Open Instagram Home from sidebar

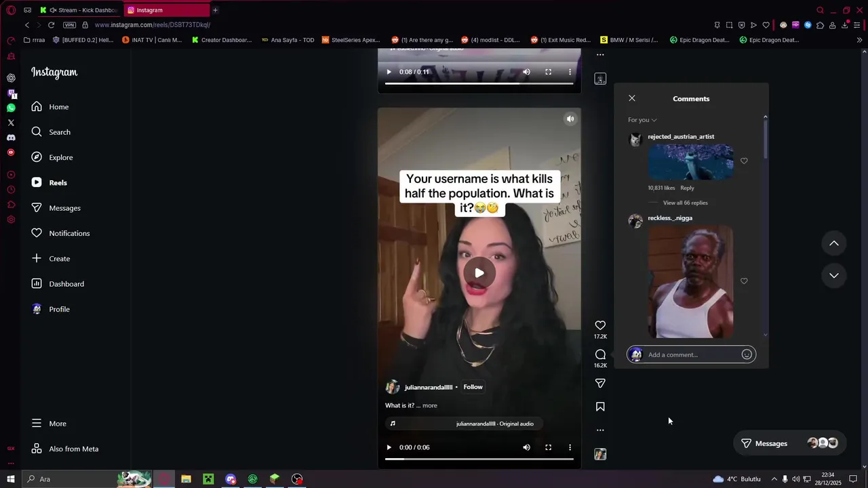[50, 106]
